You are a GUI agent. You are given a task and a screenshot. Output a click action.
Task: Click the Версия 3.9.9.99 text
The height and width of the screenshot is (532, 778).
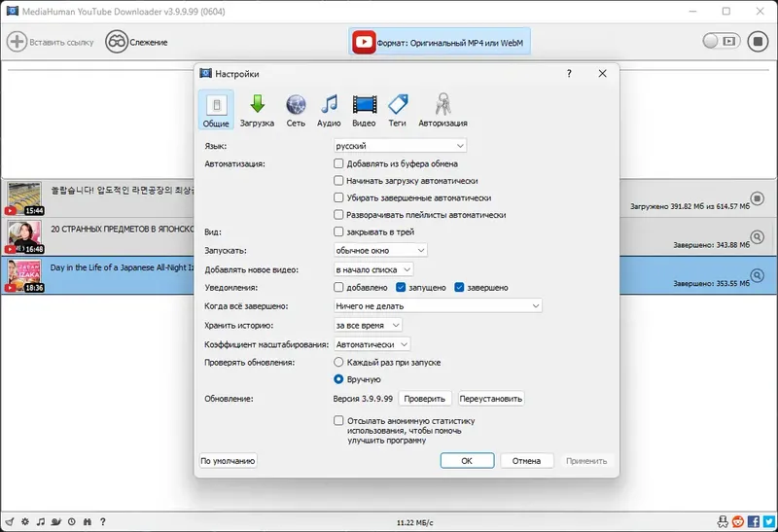pyautogui.click(x=363, y=399)
